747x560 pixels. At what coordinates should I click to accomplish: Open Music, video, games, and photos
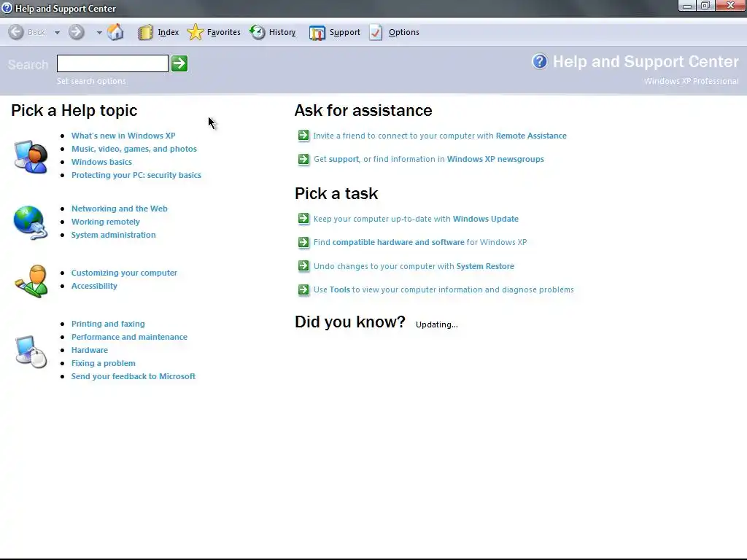click(134, 149)
